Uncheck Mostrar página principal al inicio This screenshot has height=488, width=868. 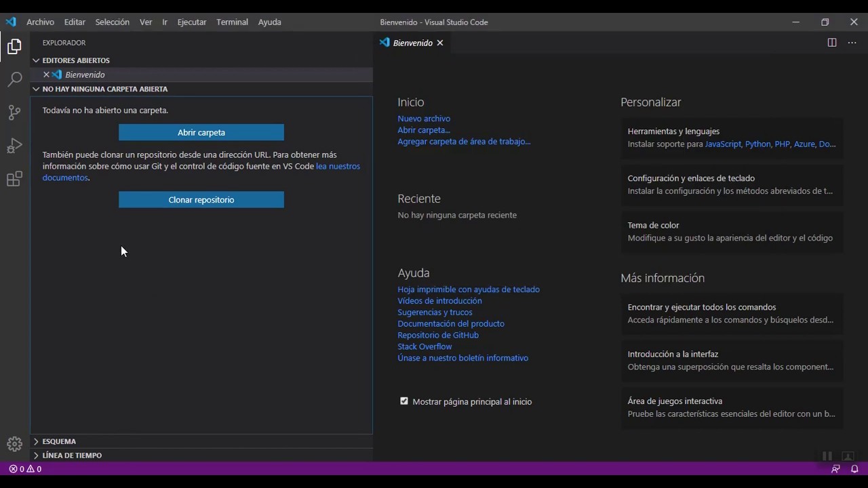(404, 401)
